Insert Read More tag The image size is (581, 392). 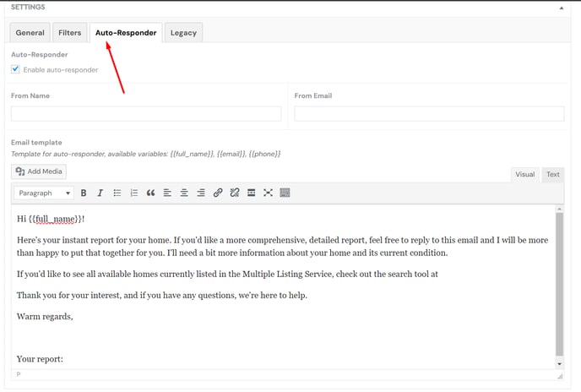251,193
